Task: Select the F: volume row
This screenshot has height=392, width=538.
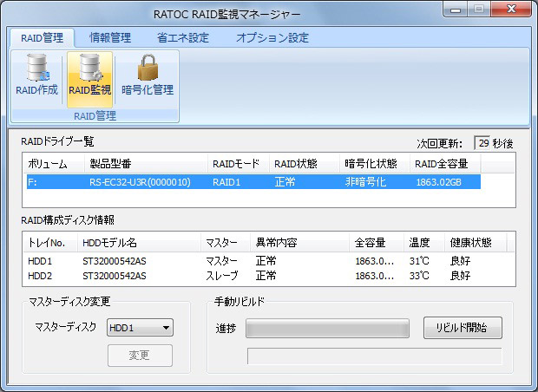Action: (253, 182)
